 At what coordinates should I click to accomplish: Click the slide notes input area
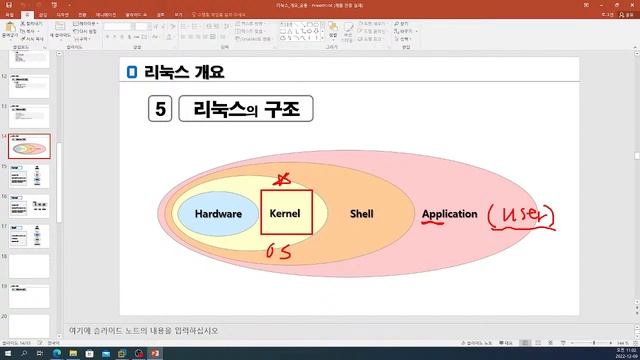[349, 331]
